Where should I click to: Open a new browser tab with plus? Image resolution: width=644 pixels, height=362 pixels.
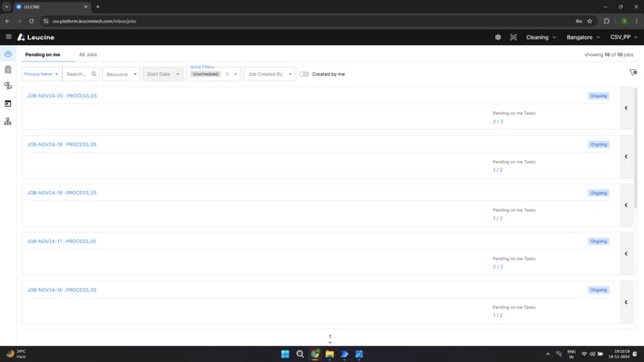97,7
